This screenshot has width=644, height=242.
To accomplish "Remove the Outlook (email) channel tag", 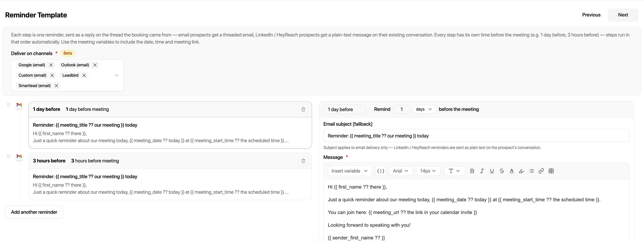I will pos(95,65).
